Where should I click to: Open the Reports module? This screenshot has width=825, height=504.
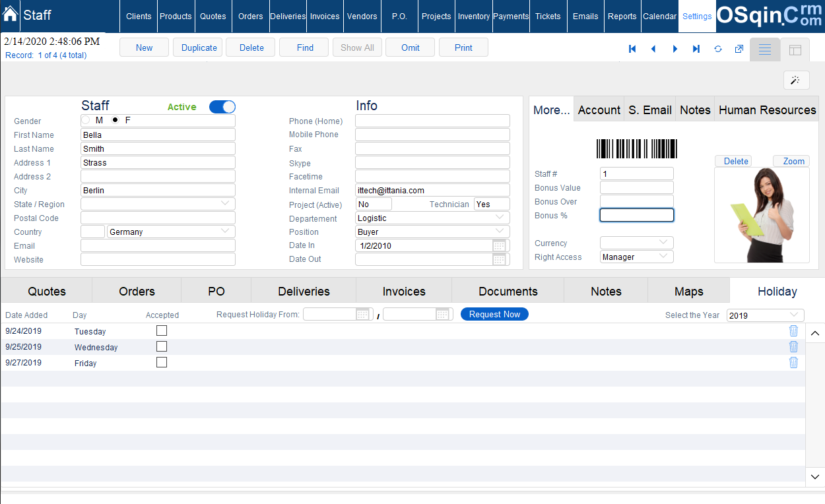pos(622,16)
